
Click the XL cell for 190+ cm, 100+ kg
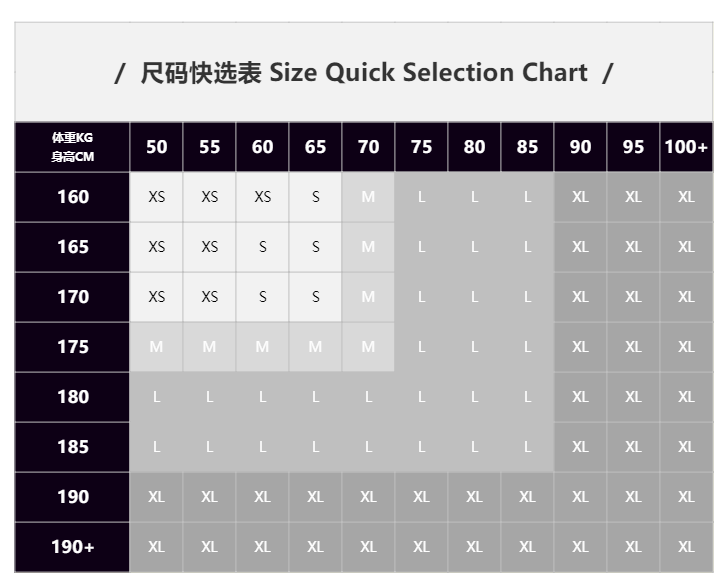coord(686,547)
